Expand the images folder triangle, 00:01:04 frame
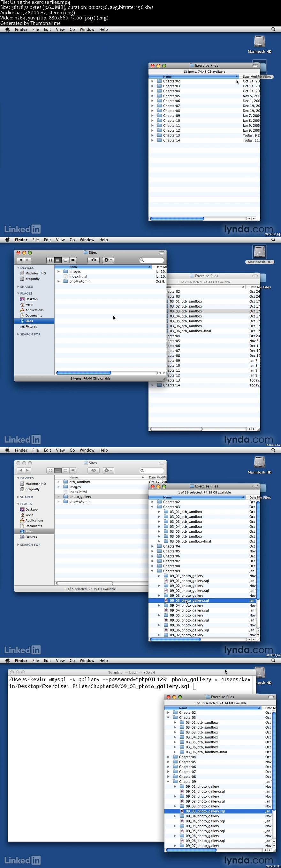 click(58, 271)
